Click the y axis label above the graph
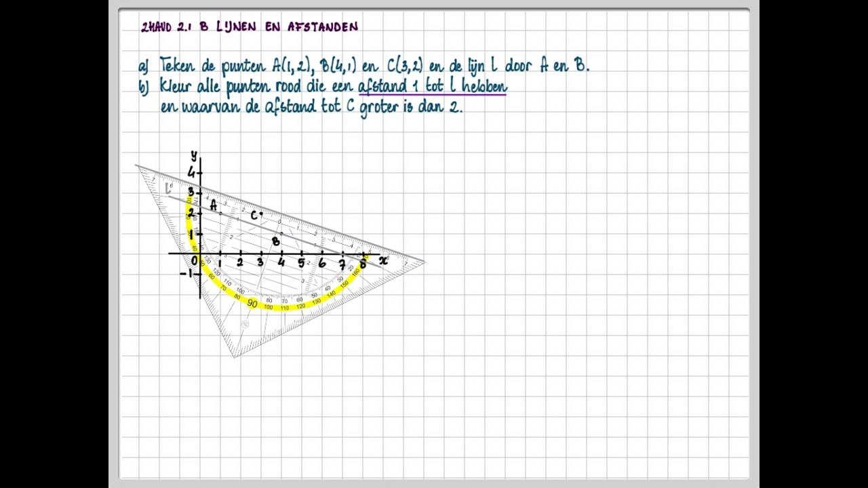Screen dimensions: 868x488 click(x=193, y=156)
